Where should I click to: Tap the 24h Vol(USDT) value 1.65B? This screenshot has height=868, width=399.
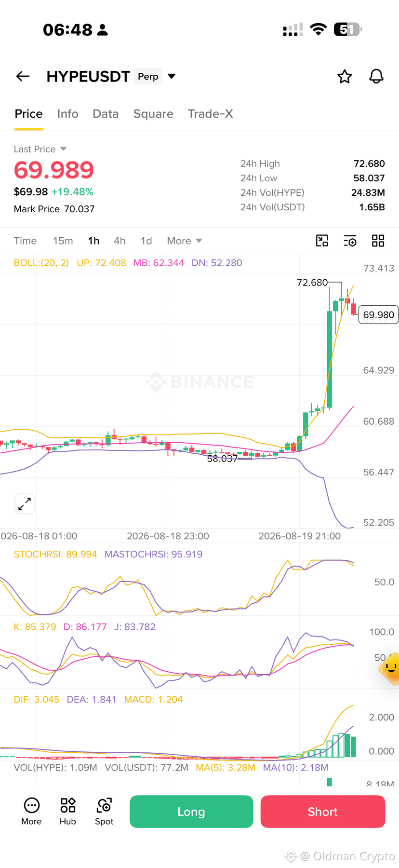[372, 207]
